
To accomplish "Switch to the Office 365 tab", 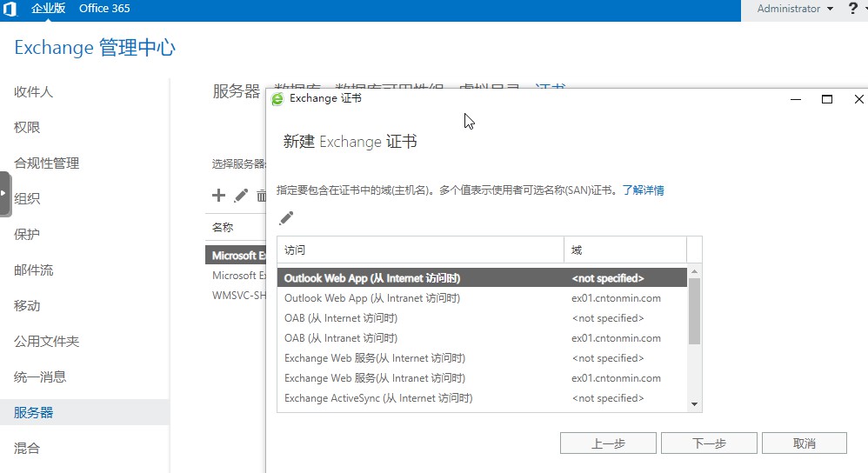I will click(104, 9).
